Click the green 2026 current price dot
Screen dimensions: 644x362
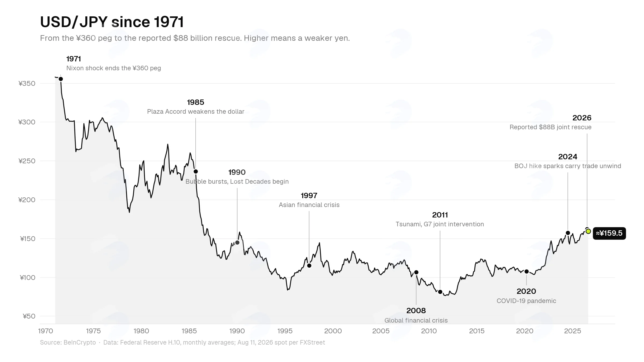[x=588, y=231]
